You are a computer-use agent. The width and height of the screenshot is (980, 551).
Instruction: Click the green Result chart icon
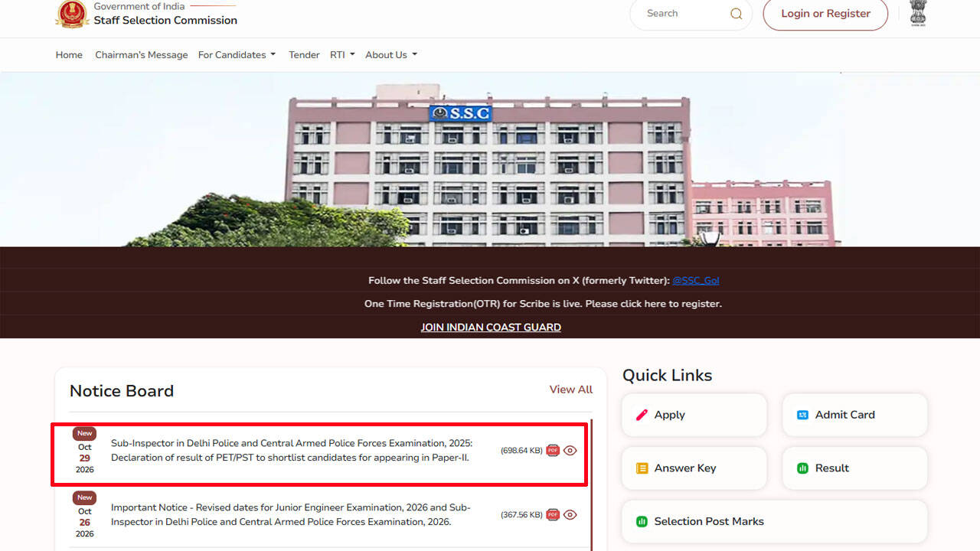pyautogui.click(x=802, y=468)
